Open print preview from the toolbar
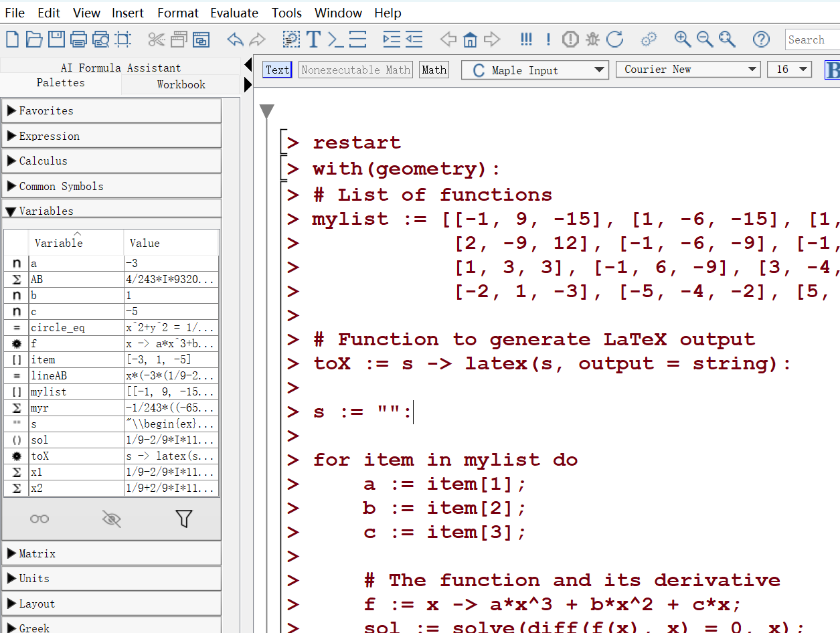Image resolution: width=840 pixels, height=633 pixels. point(100,39)
